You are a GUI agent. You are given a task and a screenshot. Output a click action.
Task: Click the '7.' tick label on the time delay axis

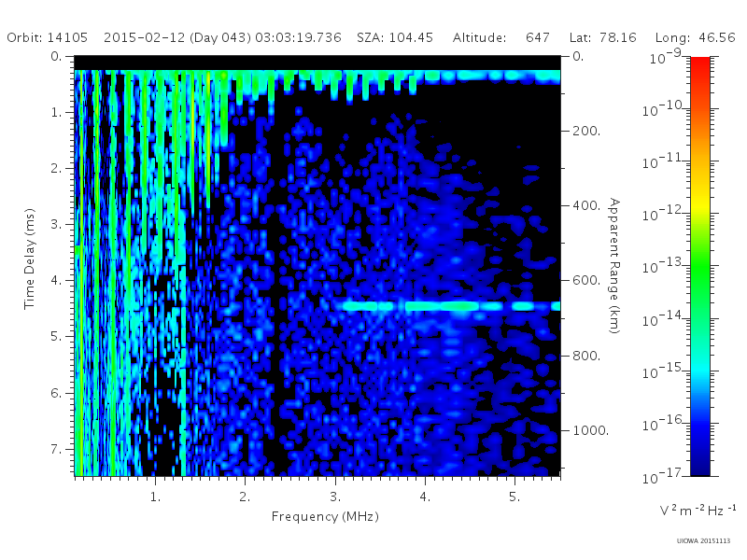coord(56,449)
